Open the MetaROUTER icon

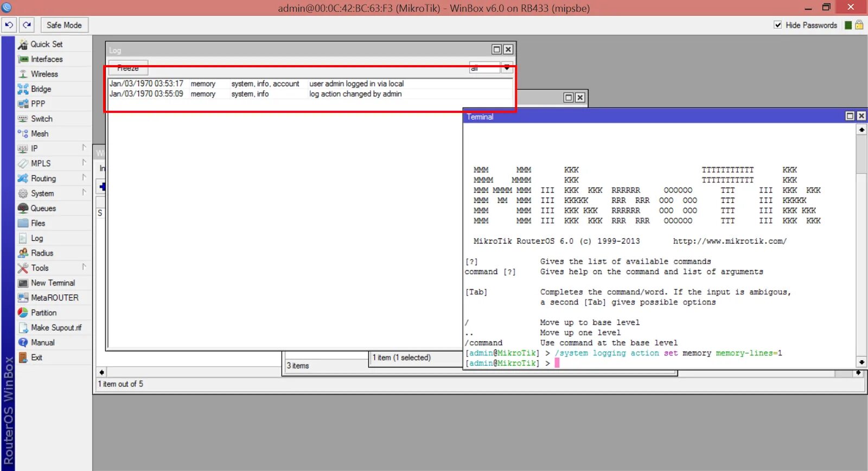tap(23, 298)
